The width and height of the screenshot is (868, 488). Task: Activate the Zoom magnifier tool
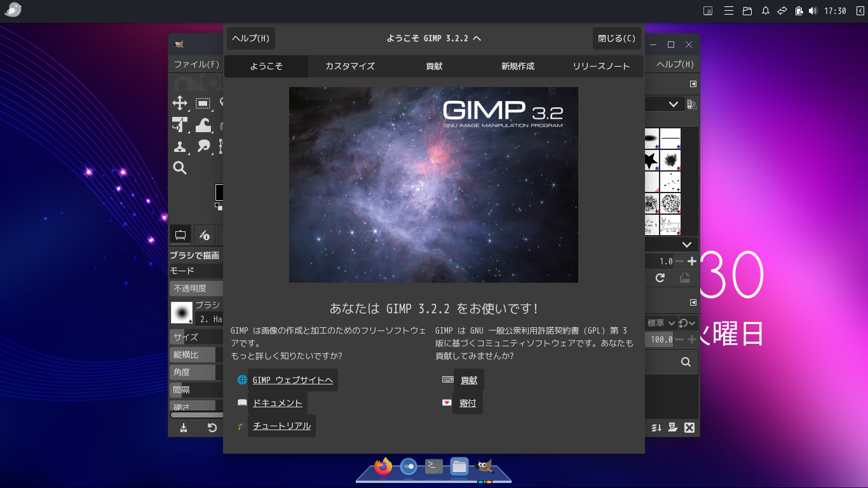(180, 168)
